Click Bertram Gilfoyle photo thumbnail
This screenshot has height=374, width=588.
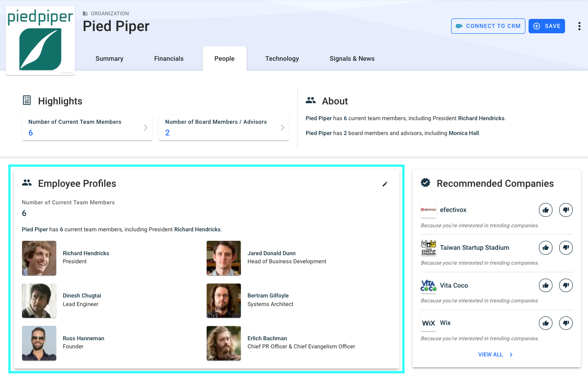[x=224, y=301]
